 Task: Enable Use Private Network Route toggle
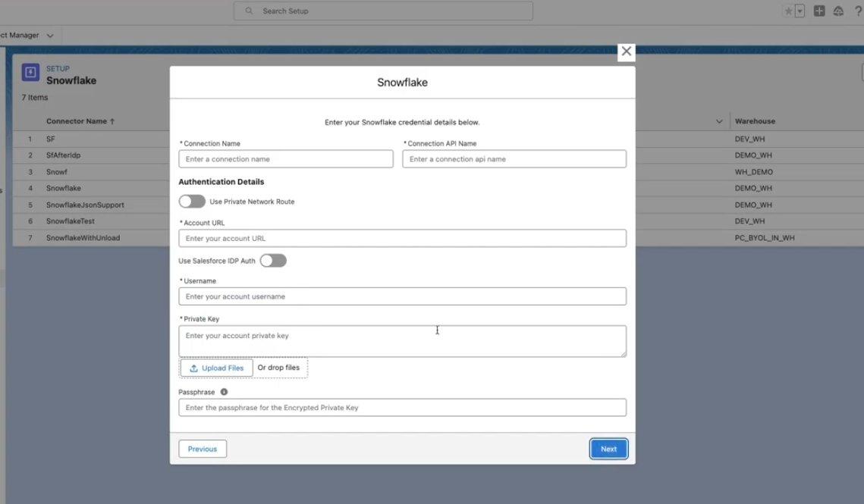(x=192, y=202)
